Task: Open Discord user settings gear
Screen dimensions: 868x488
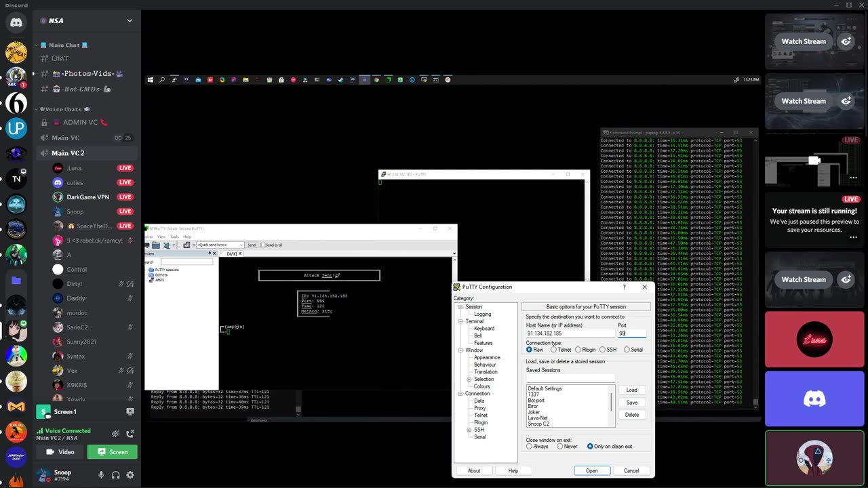Action: pyautogui.click(x=130, y=475)
